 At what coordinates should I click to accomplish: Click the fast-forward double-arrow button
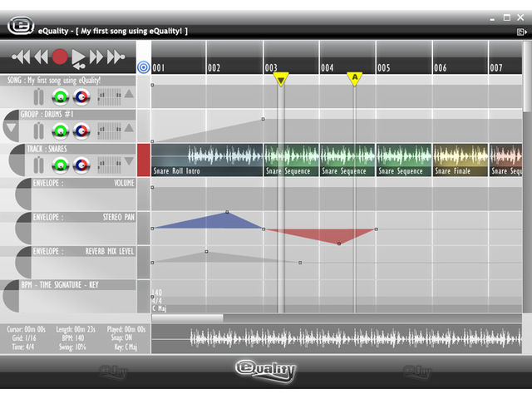96,57
